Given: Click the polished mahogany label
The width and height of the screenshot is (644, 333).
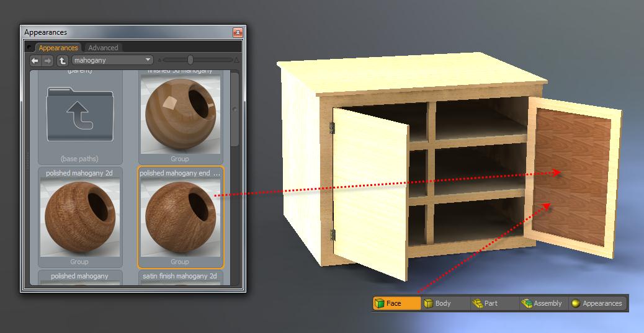Looking at the screenshot, I should [79, 276].
